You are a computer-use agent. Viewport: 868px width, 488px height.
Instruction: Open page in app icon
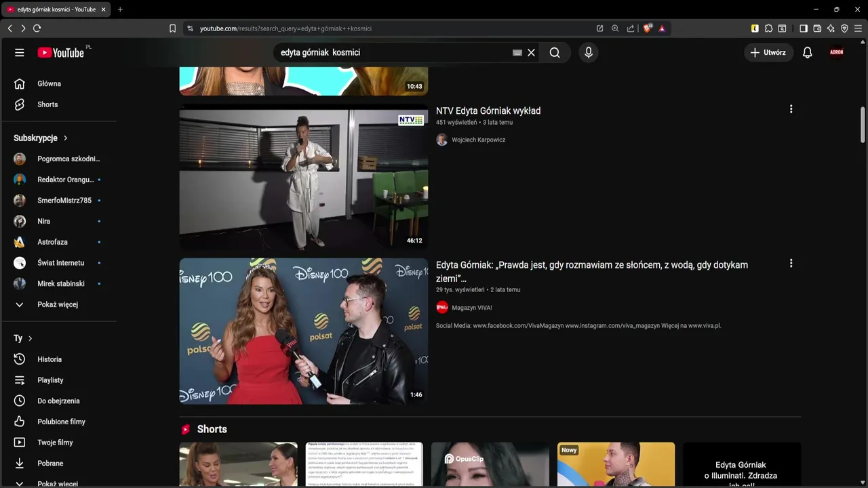(600, 28)
